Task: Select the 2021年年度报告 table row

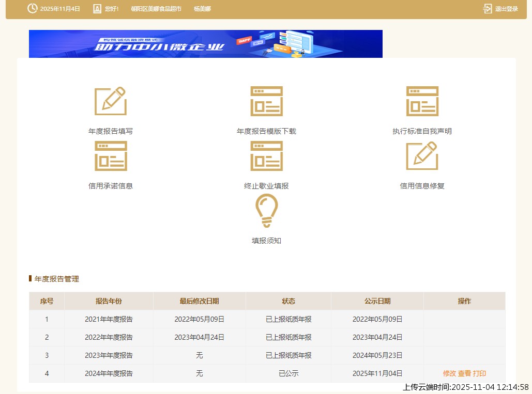Action: pos(109,319)
